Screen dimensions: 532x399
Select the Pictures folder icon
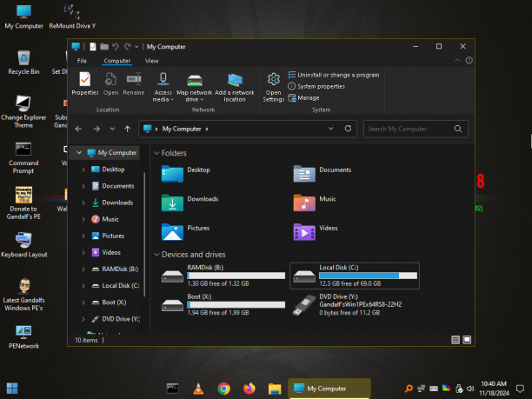click(x=172, y=232)
